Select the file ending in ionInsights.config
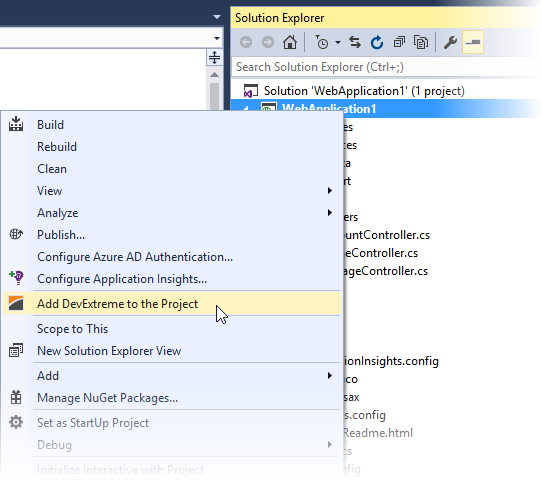This screenshot has width=542, height=481. pyautogui.click(x=391, y=361)
